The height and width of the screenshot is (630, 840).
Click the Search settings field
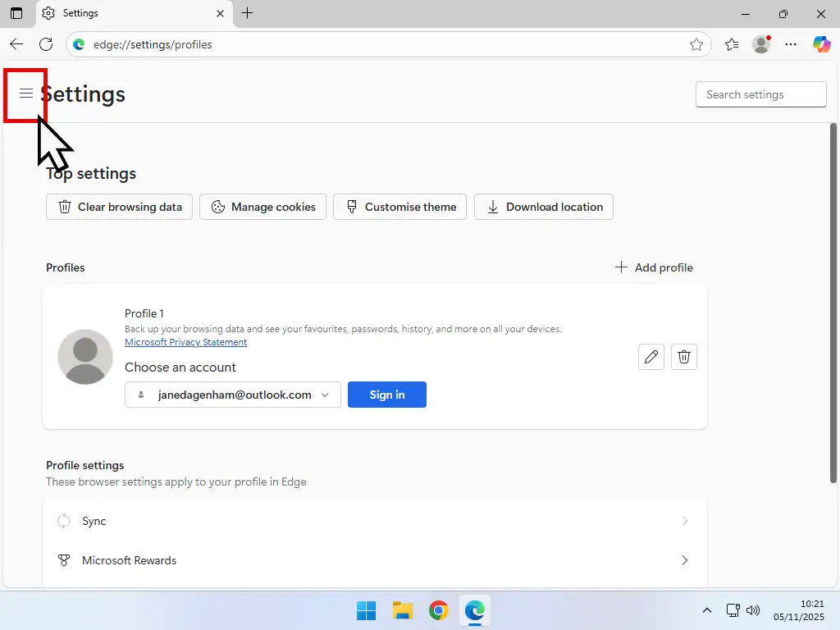pyautogui.click(x=760, y=94)
